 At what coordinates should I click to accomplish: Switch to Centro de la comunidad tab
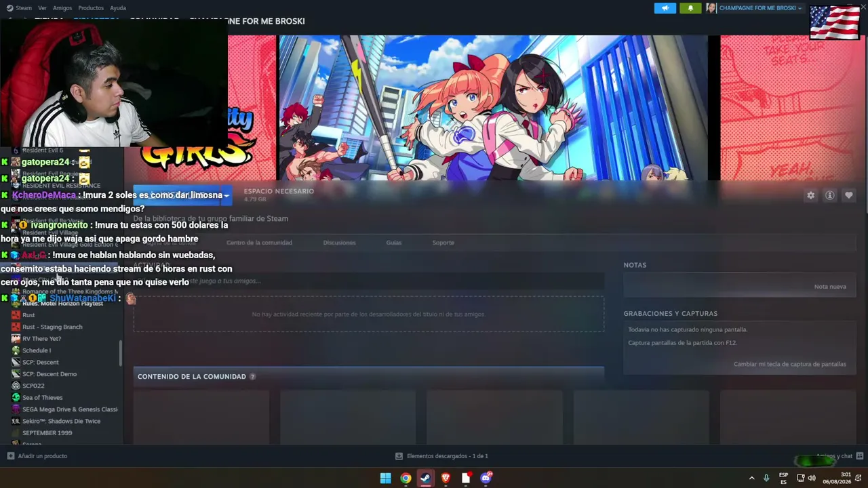tap(259, 243)
